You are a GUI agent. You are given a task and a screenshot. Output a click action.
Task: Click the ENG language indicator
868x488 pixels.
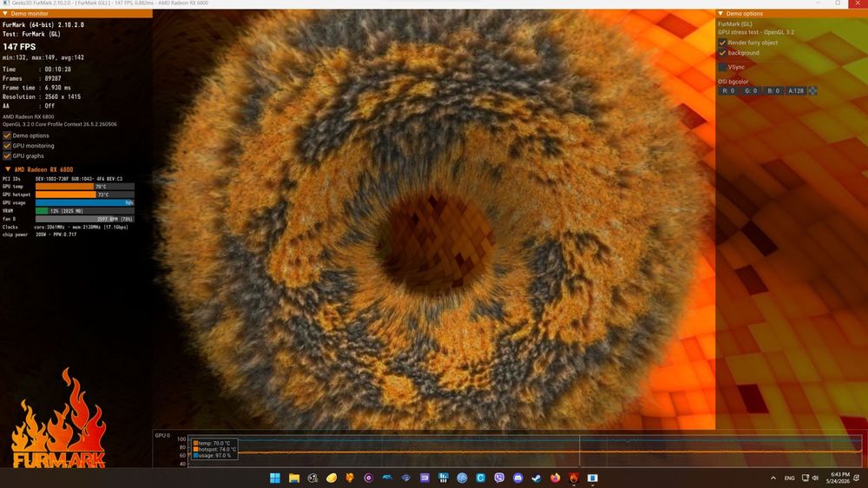point(789,478)
